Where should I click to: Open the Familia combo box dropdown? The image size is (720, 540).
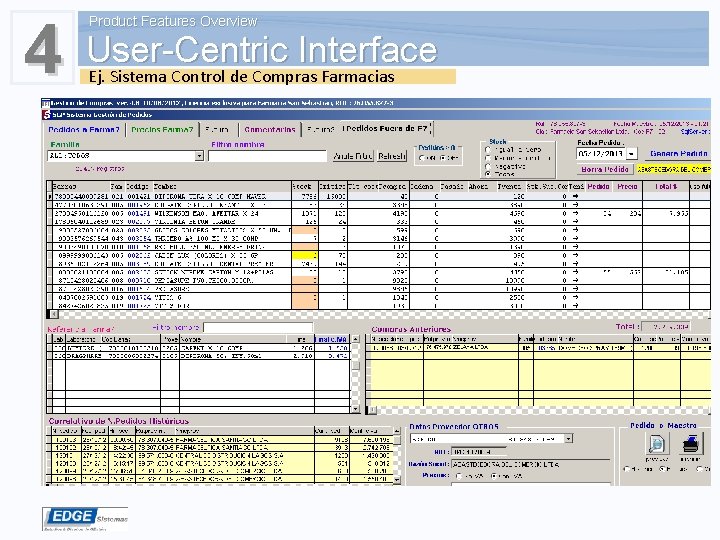pos(199,156)
